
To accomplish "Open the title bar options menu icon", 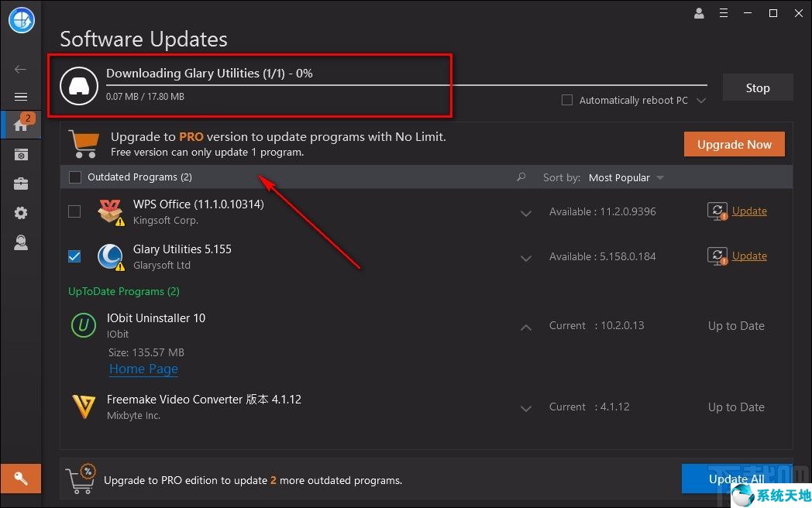I will pyautogui.click(x=724, y=13).
